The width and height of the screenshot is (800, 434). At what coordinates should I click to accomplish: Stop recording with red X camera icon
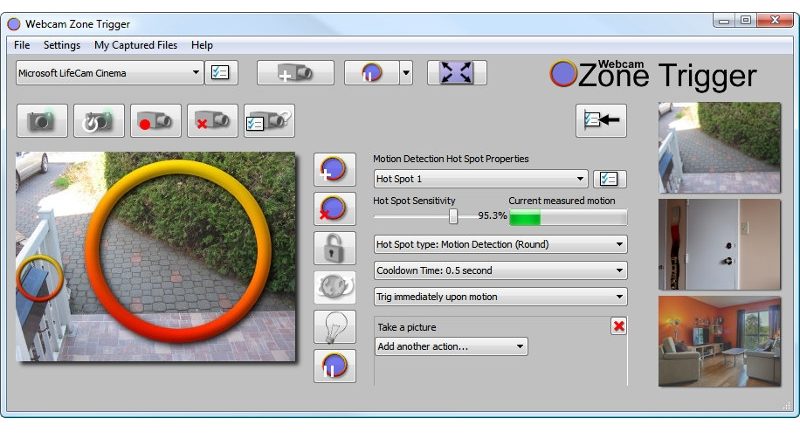[x=213, y=121]
